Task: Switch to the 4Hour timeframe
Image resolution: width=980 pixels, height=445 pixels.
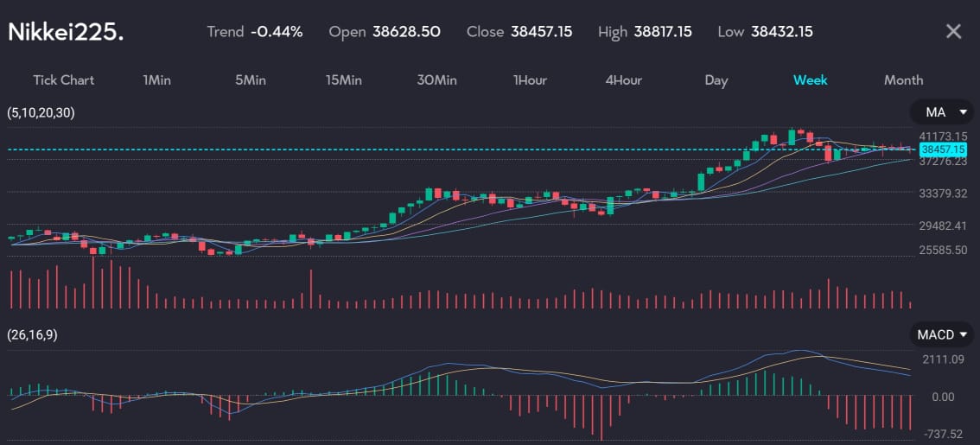Action: click(623, 80)
